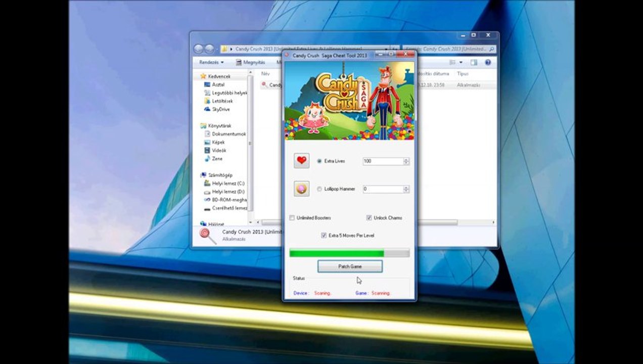Click the blue Help question mark icon

tap(488, 62)
